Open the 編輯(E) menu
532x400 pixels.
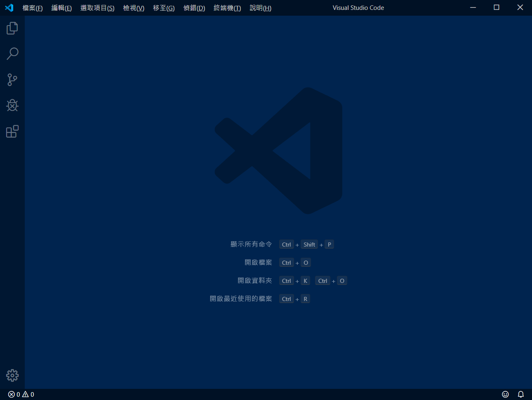61,8
